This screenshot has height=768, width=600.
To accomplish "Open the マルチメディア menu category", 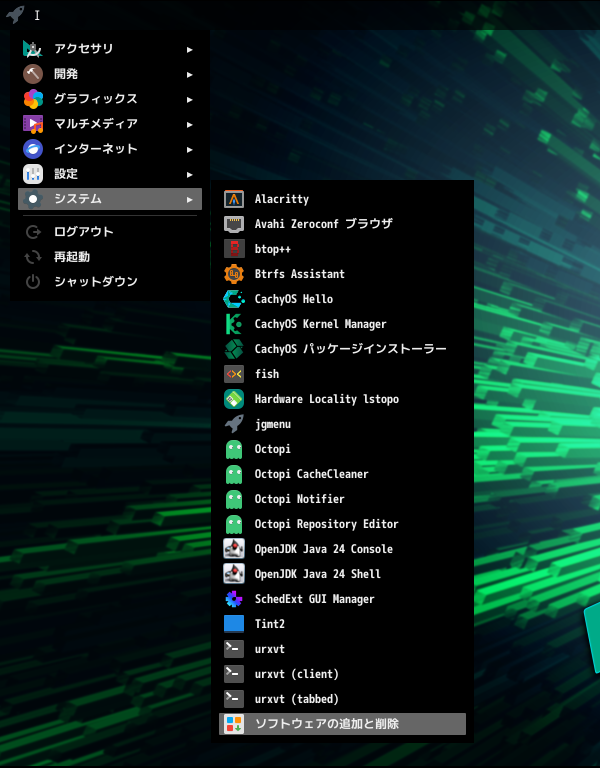I will click(96, 124).
